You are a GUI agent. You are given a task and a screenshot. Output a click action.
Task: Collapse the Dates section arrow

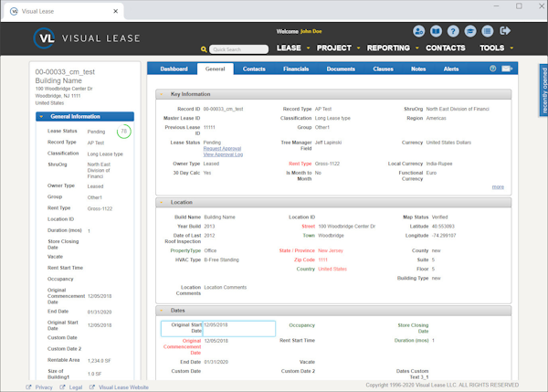click(x=162, y=310)
